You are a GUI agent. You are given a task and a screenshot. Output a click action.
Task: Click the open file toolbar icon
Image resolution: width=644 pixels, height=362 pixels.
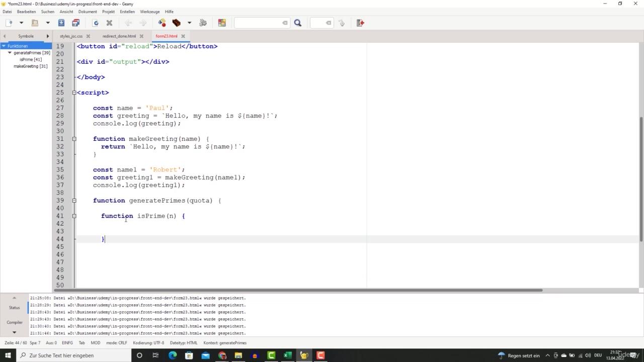(x=35, y=23)
